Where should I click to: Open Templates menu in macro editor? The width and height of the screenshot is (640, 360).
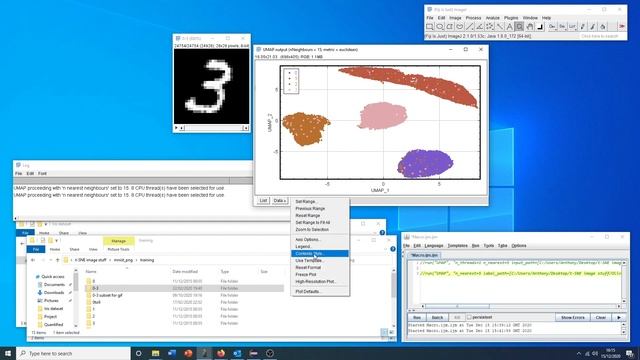(457, 246)
